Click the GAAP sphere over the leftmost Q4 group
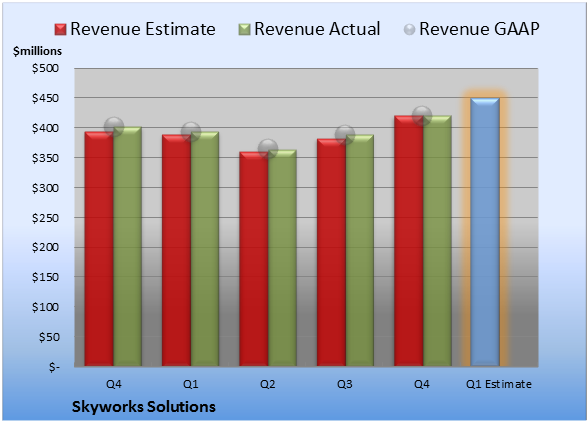 pos(114,126)
